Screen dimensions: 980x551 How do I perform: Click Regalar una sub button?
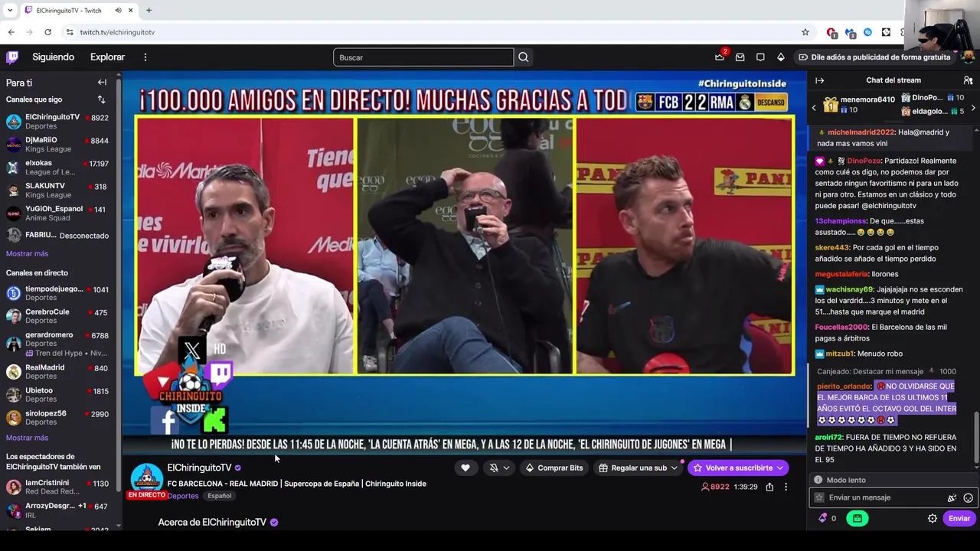pyautogui.click(x=638, y=468)
